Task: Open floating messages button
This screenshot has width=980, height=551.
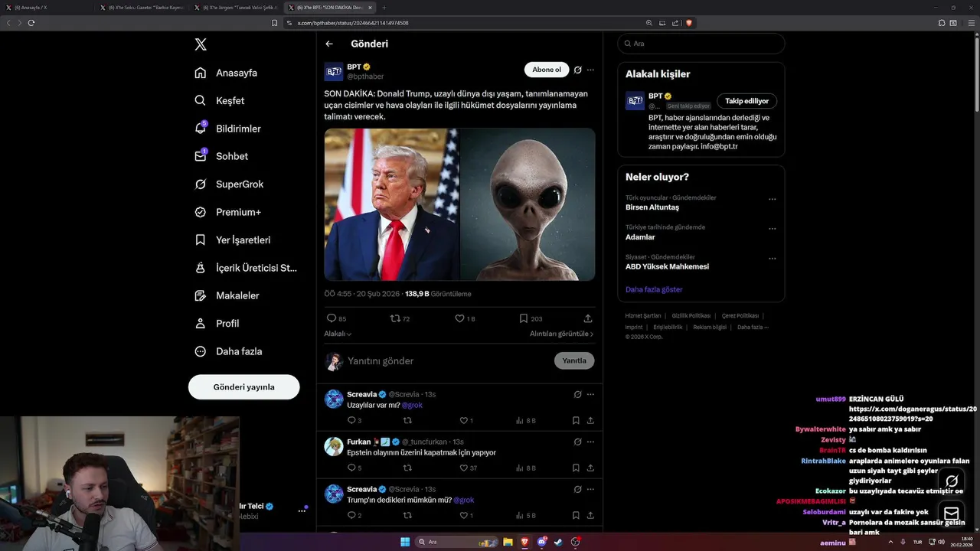Action: coord(952,513)
